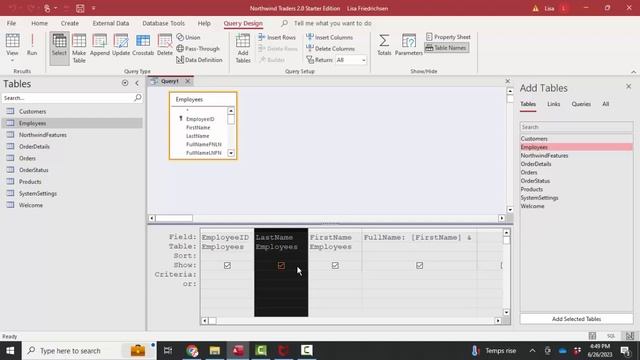Select FirstName field in Employees field list
Screen dimensions: 640x360
point(198,127)
